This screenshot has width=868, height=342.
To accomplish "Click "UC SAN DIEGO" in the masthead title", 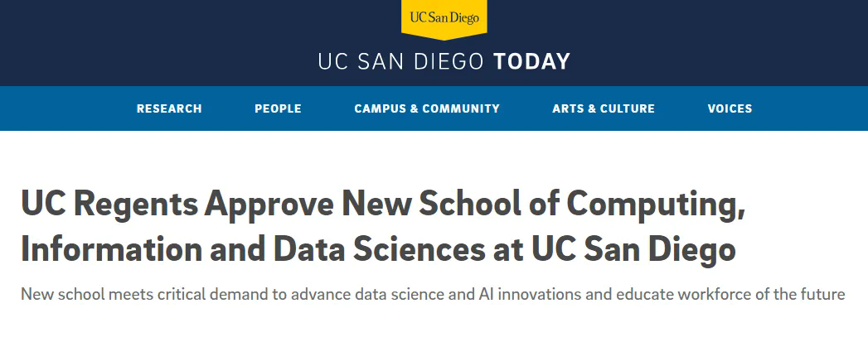I will tap(402, 62).
